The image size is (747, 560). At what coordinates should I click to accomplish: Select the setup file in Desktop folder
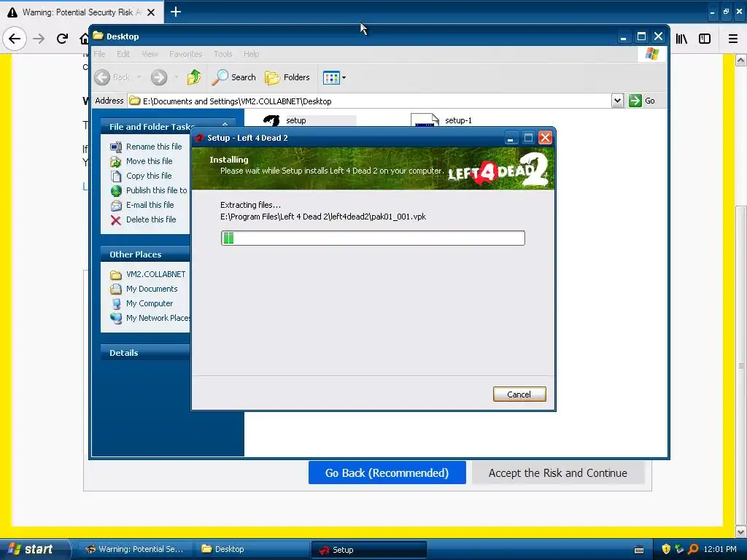click(296, 120)
